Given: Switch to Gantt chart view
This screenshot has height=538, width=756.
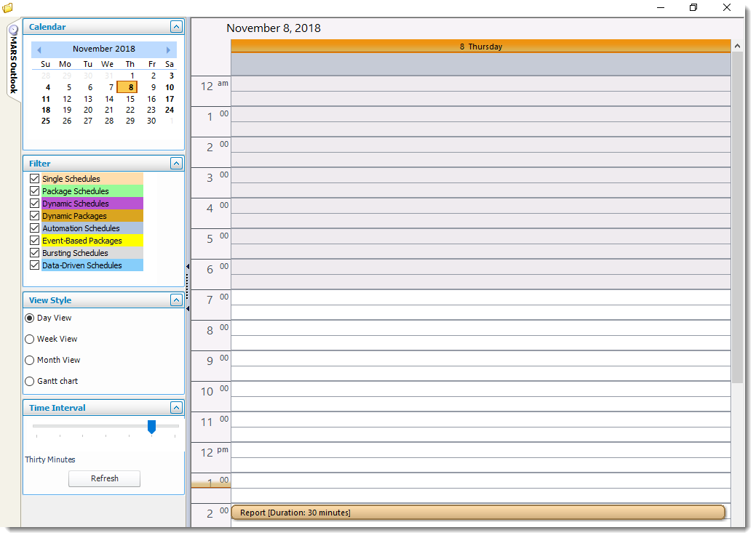Looking at the screenshot, I should tap(29, 381).
